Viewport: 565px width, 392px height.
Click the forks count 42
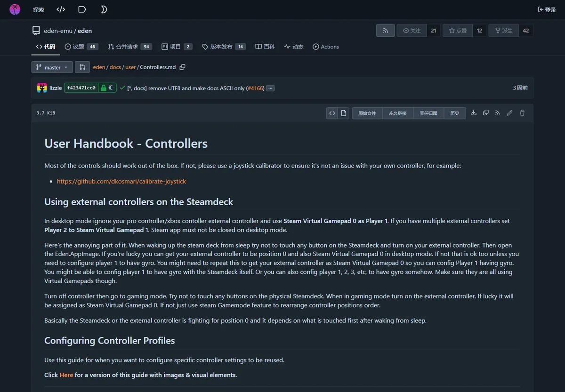526,31
